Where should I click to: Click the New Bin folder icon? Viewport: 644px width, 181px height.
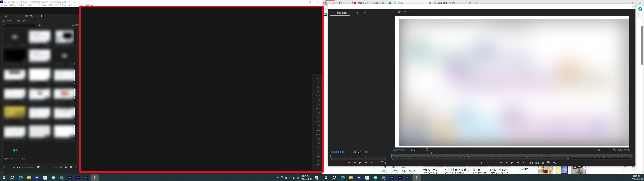pos(66,167)
